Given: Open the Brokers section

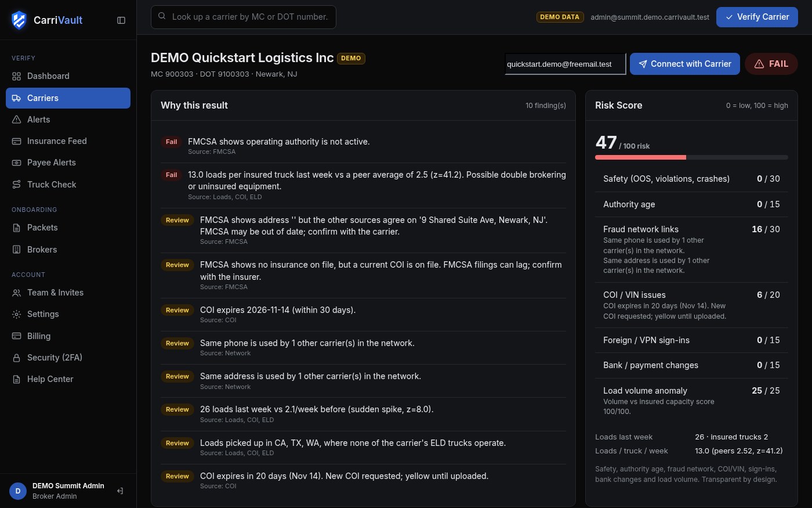Looking at the screenshot, I should coord(68,250).
